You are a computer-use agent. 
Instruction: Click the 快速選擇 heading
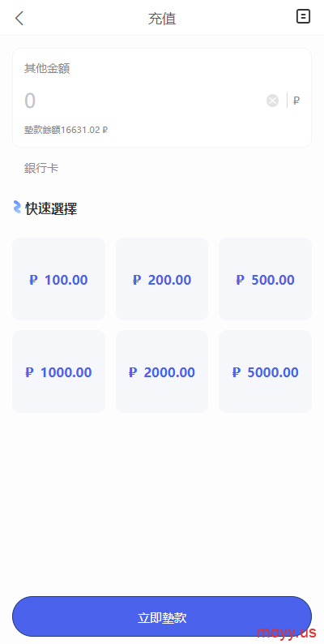click(x=51, y=209)
